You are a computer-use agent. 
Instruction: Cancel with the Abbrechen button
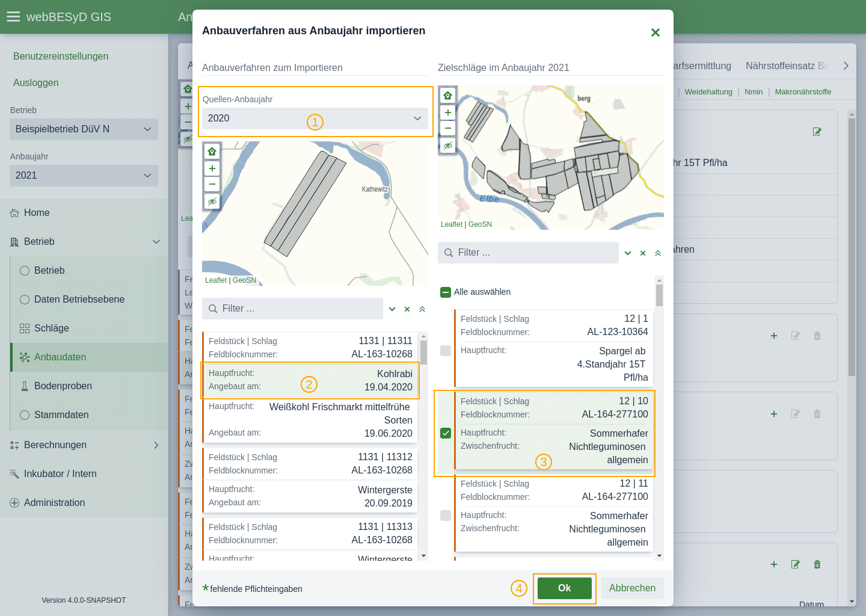(x=632, y=588)
